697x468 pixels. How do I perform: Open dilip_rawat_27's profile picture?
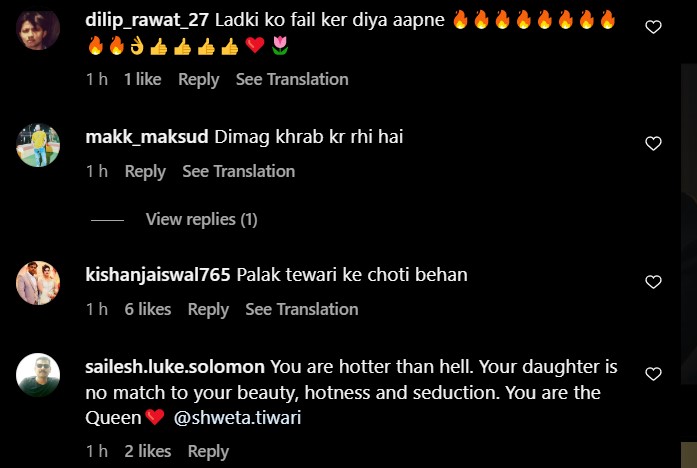[38, 28]
